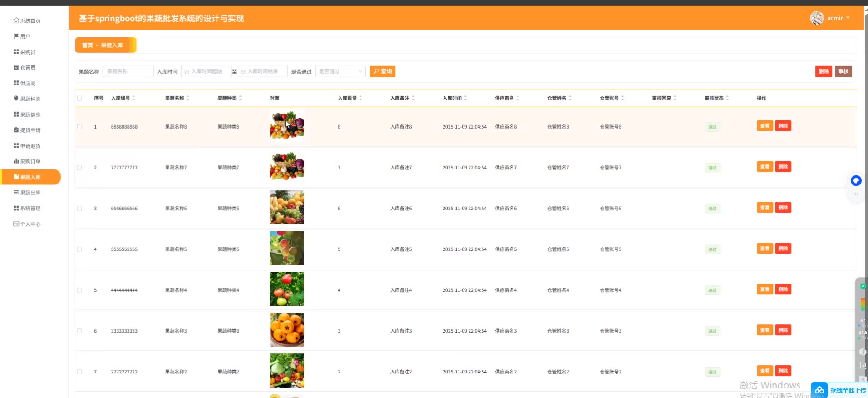The width and height of the screenshot is (868, 398).
Task: Click the sort arrows beside 入库备注 header
Action: [413, 98]
